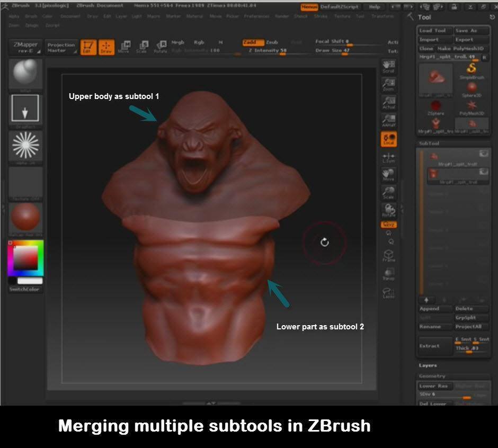Click the Menus toggle button
The width and height of the screenshot is (498, 448).
coord(309,7)
